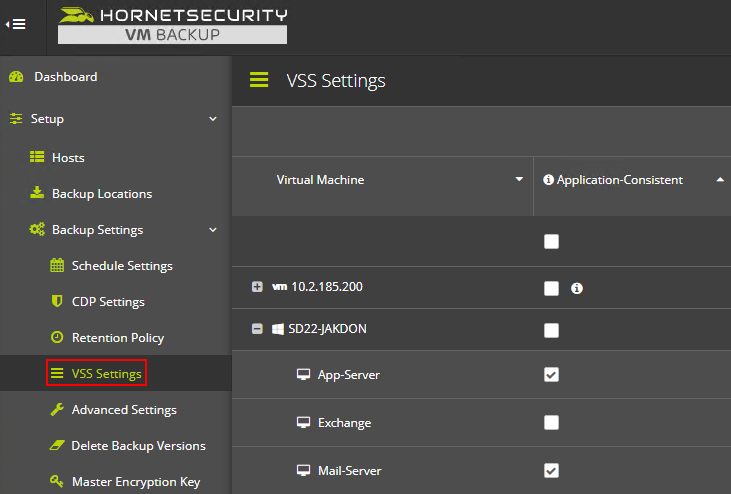731x494 pixels.
Task: Click the Master Encryption Key icon
Action: [57, 480]
